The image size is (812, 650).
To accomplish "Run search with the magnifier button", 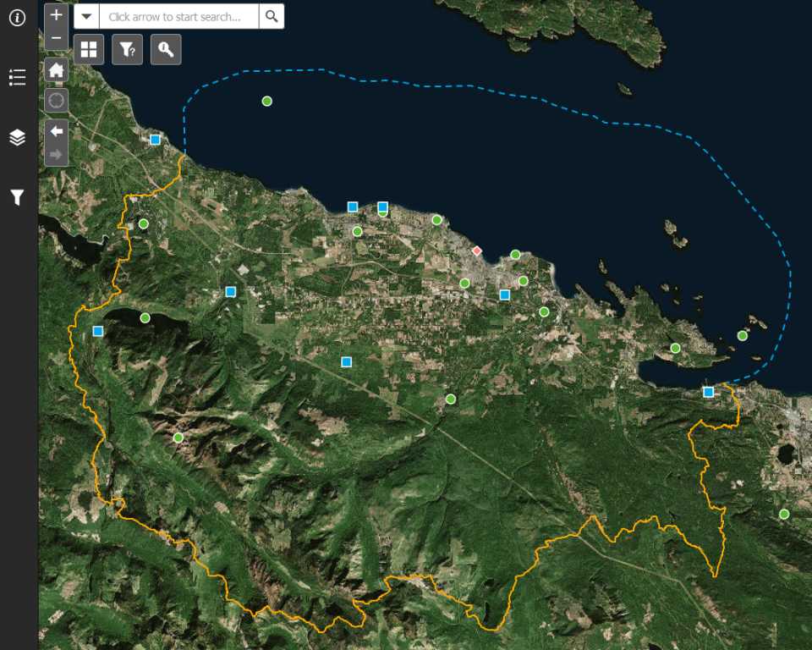I will point(272,17).
